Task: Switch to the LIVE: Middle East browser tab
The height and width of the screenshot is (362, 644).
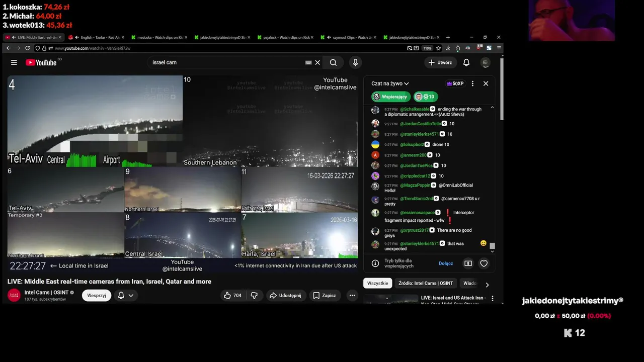Action: click(x=34, y=37)
